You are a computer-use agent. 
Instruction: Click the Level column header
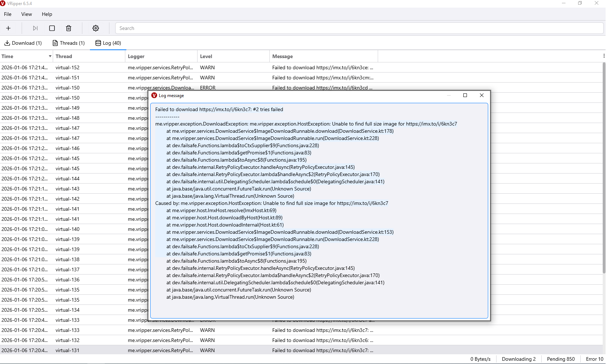click(x=234, y=56)
